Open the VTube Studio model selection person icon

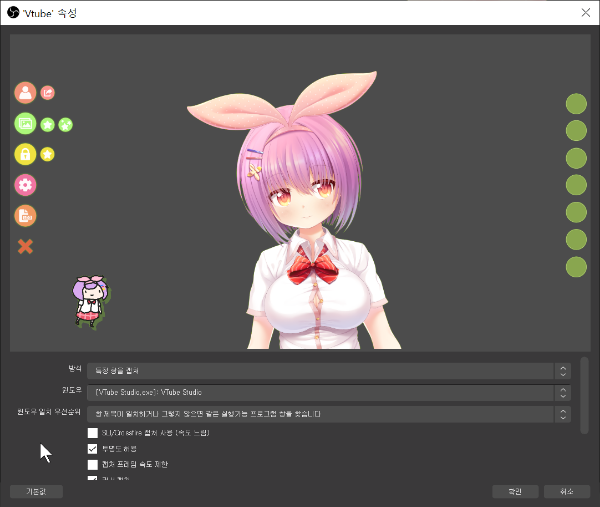(25, 93)
